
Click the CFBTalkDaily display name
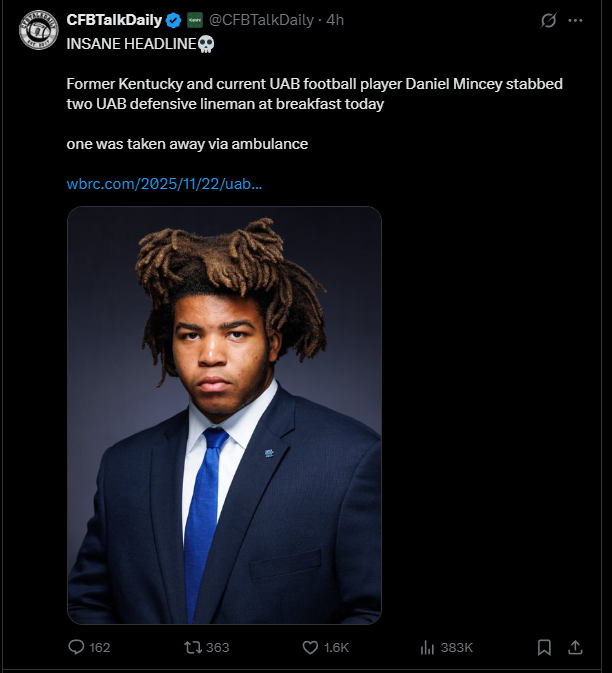click(114, 20)
